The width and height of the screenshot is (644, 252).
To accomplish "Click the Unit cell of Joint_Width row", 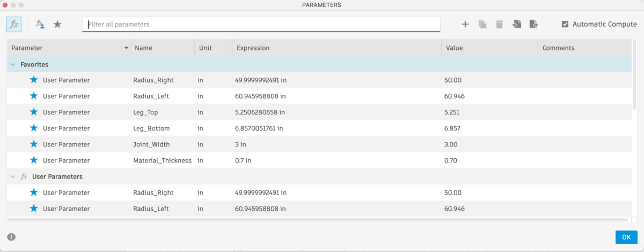I will pos(200,144).
